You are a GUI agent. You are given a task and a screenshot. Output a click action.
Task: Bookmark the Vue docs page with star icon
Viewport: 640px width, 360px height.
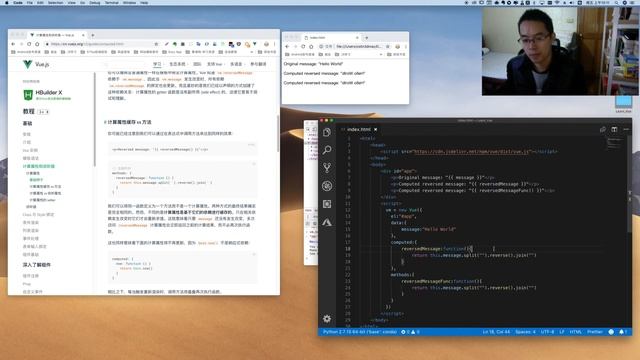tap(156, 44)
